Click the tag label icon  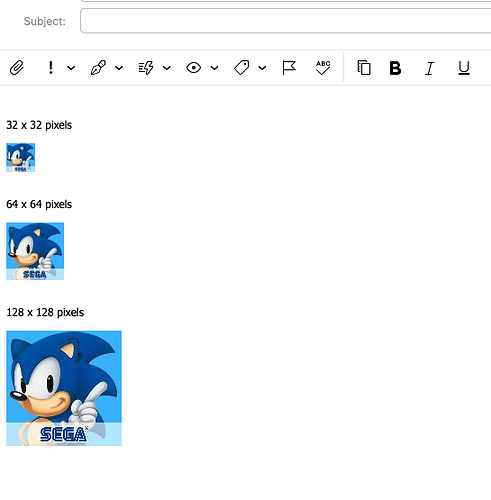[x=242, y=68]
